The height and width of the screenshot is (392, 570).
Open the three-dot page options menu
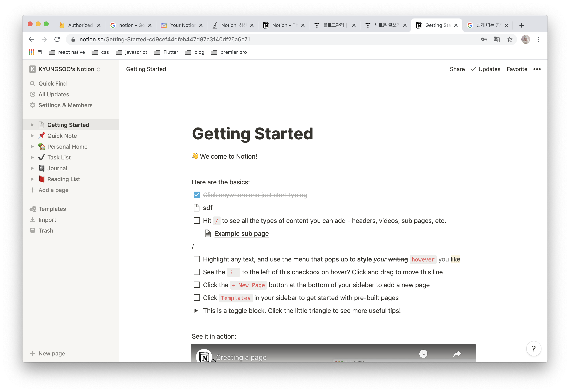(537, 69)
